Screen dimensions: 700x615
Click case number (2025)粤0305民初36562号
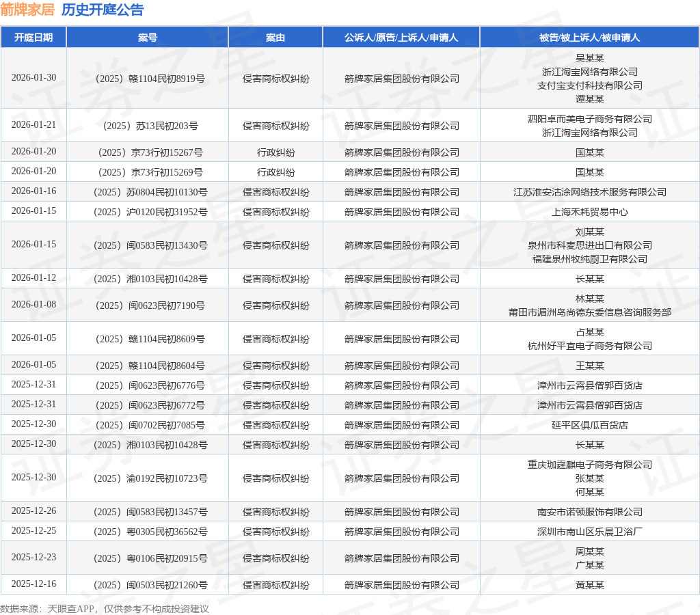click(150, 532)
